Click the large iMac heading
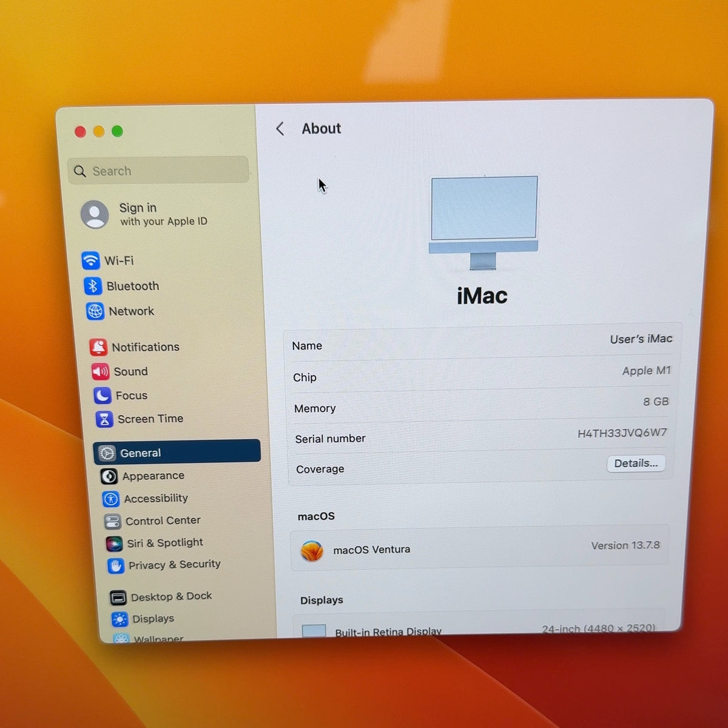The width and height of the screenshot is (728, 728). pyautogui.click(x=482, y=296)
